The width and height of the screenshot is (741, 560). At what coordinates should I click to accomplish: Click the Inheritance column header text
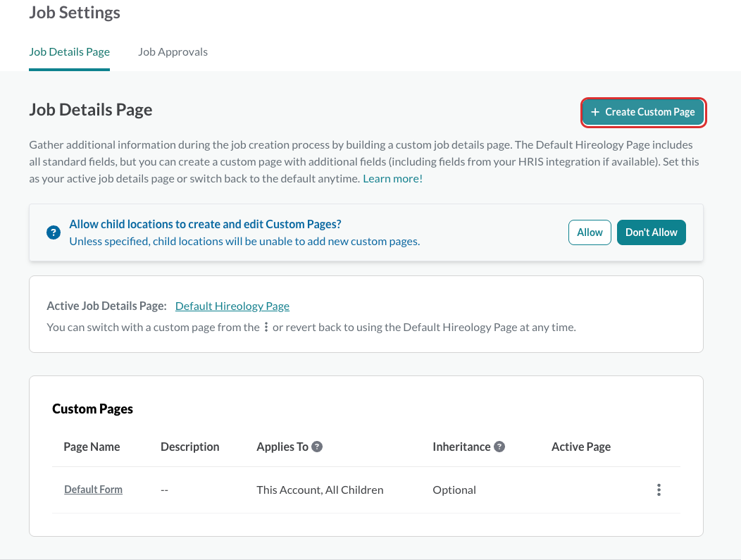pos(461,447)
